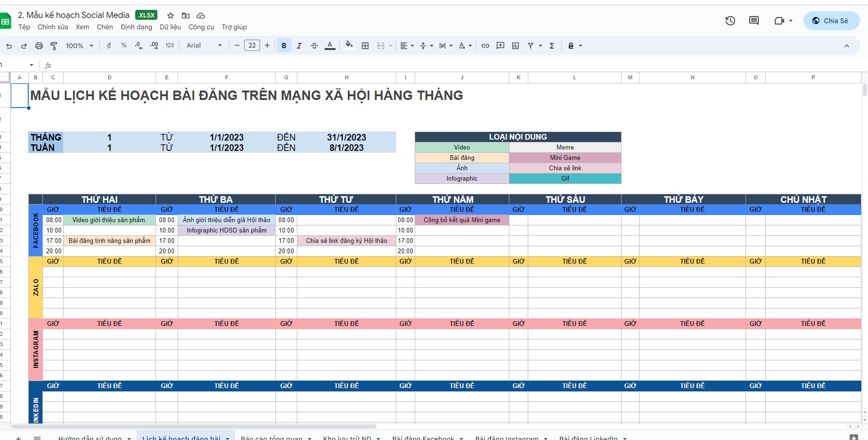Open horizontal align dropdown
This screenshot has height=440, width=868.
(x=407, y=45)
